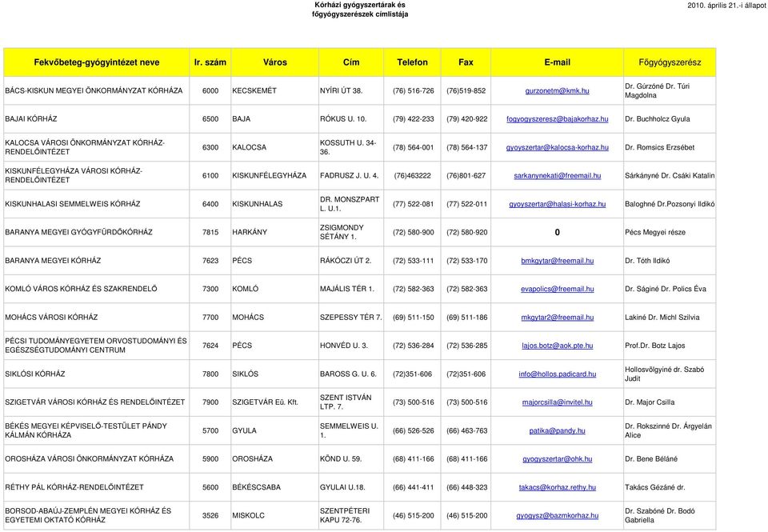Screen dimensions: 768x532
Task: Click postal code 6000
Action: tap(210, 90)
